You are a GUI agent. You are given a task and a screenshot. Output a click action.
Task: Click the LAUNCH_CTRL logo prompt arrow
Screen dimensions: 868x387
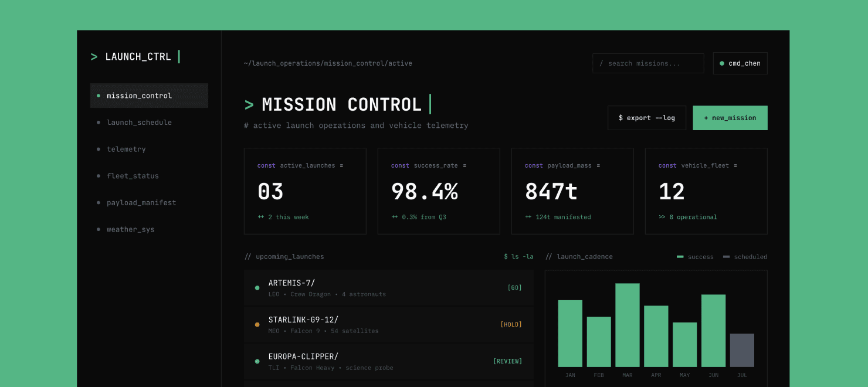(x=94, y=57)
